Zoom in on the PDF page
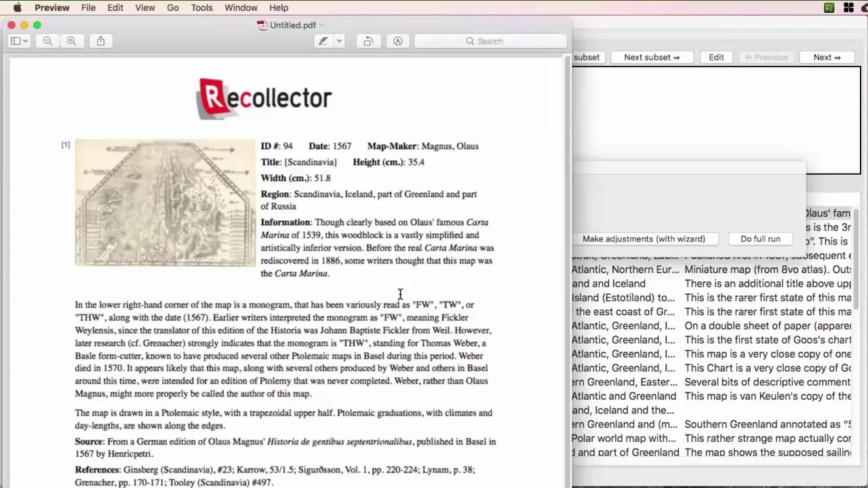Image resolution: width=868 pixels, height=488 pixels. pyautogui.click(x=71, y=41)
